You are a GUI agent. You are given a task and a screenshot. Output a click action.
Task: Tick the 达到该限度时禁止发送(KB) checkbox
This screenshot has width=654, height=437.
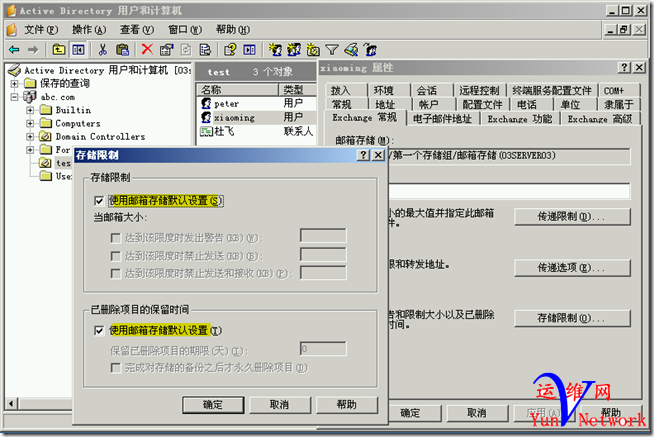116,256
